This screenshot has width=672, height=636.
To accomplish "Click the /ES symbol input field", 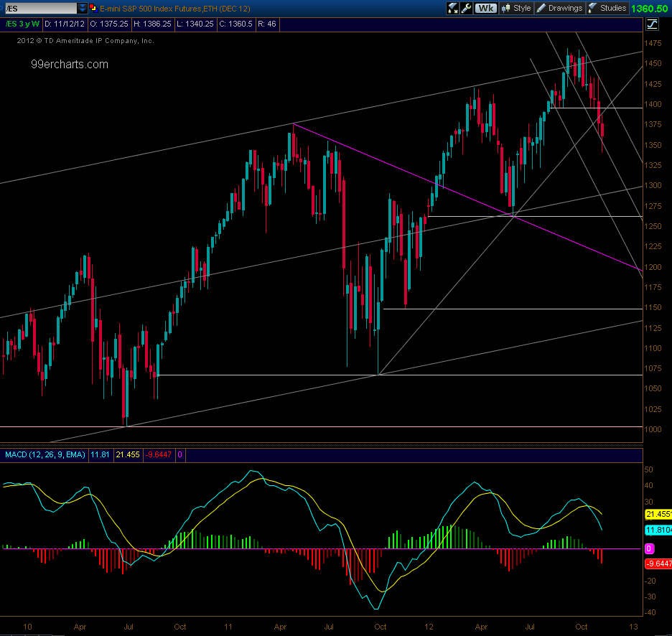I will coord(41,8).
